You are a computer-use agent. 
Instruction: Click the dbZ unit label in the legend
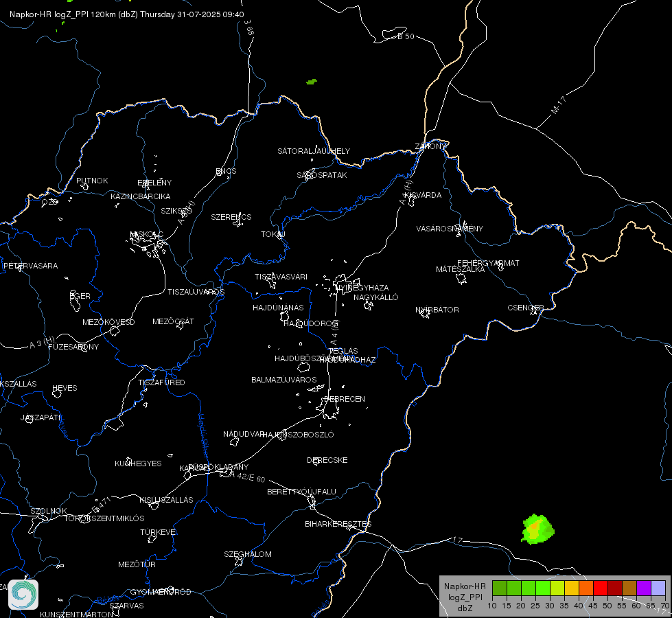(465, 608)
